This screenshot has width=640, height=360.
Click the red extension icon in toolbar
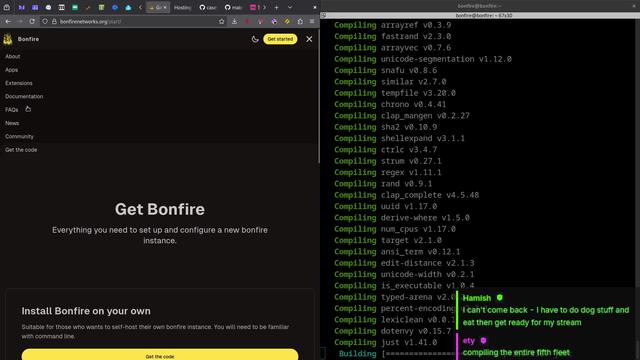tap(247, 21)
